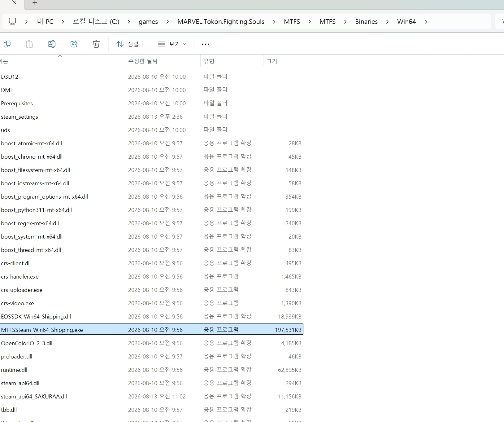Screen dimensions: 504x422
Task: Select steam_api64_SAKURAA.dll file
Action: pos(152,396)
